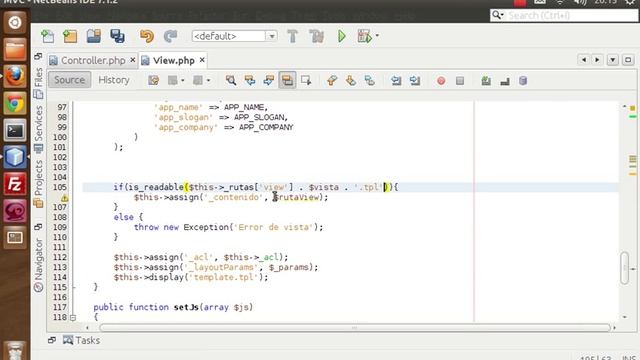Click the Open Project toolbar icon

pos(94,36)
